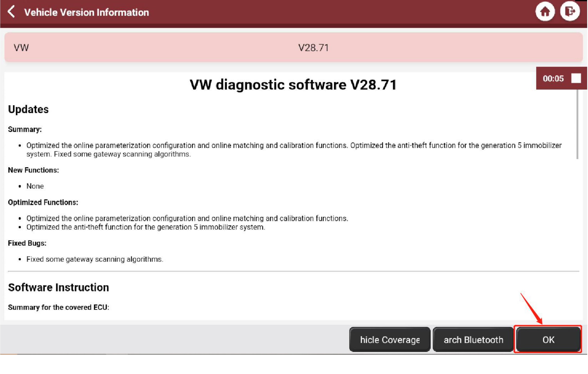The width and height of the screenshot is (588, 374).
Task: Go back using the header arrow
Action: pos(11,12)
